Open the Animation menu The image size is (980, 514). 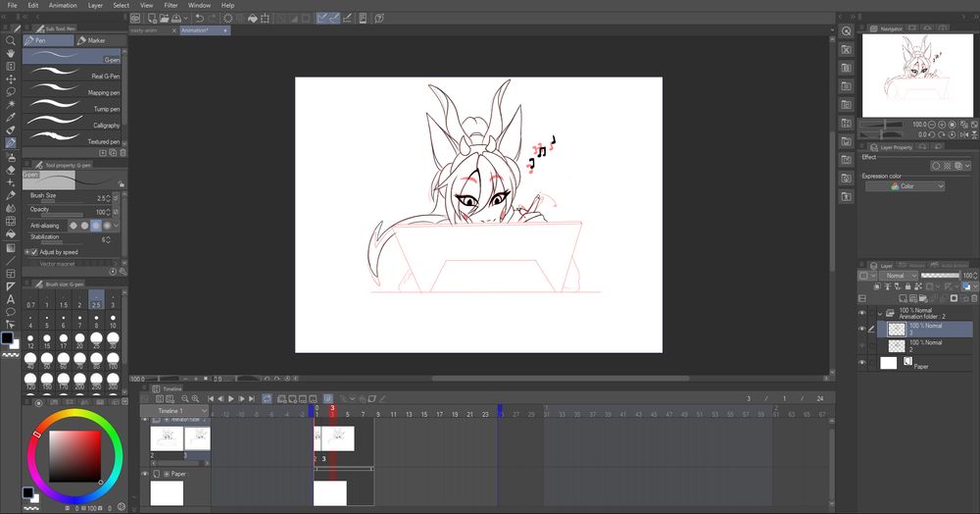(63, 5)
